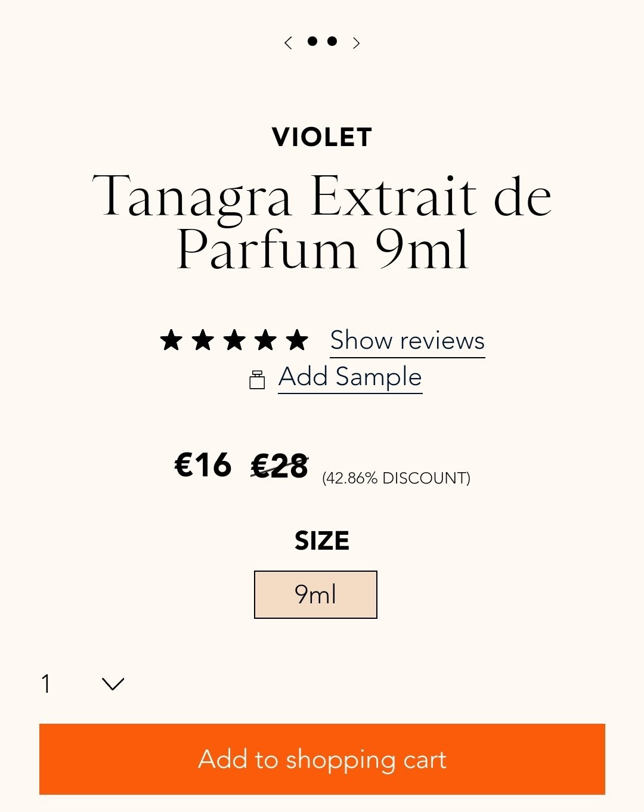Screen dimensions: 644x812
Task: Select the second carousel dot indicator
Action: pos(332,41)
